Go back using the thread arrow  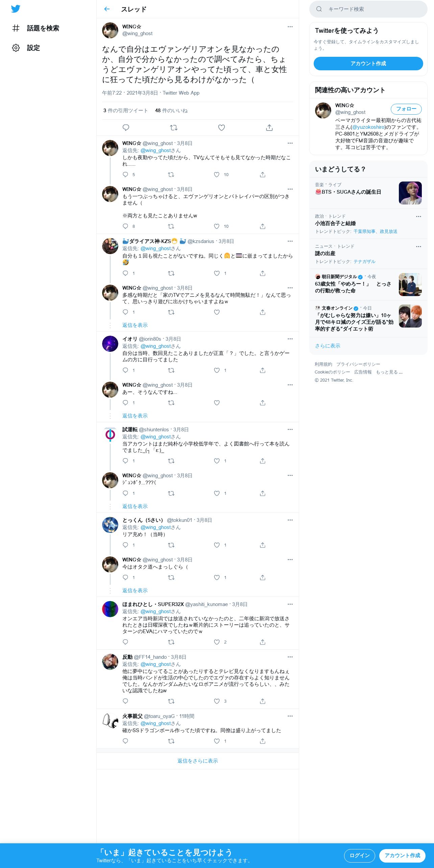click(107, 9)
